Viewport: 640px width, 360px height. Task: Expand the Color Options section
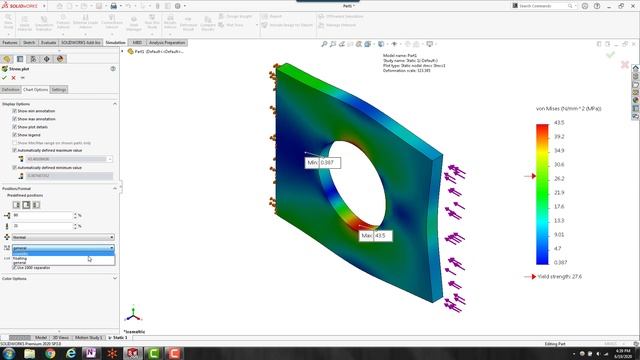pyautogui.click(x=115, y=278)
